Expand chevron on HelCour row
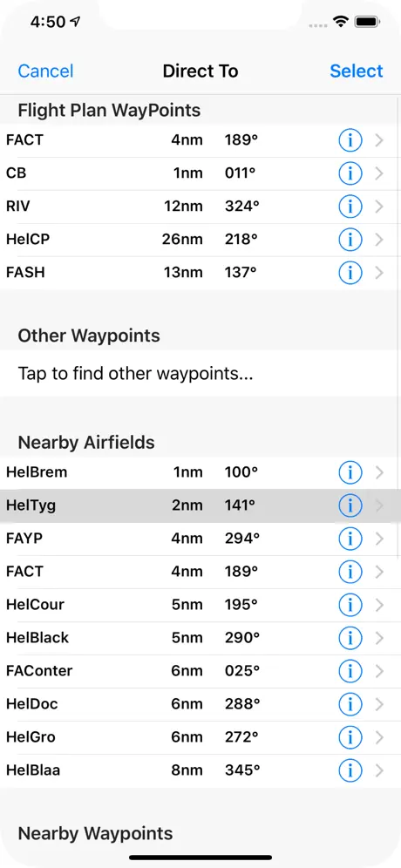This screenshot has height=868, width=401. [379, 605]
